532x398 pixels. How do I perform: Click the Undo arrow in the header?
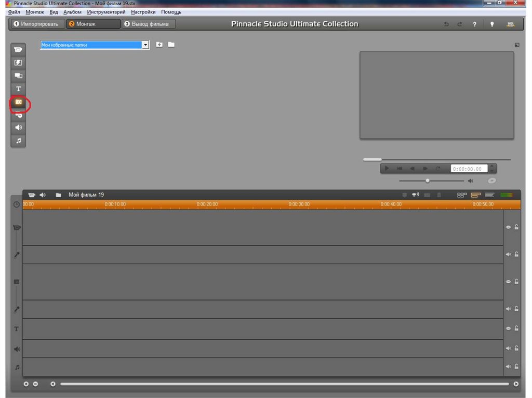(x=446, y=24)
